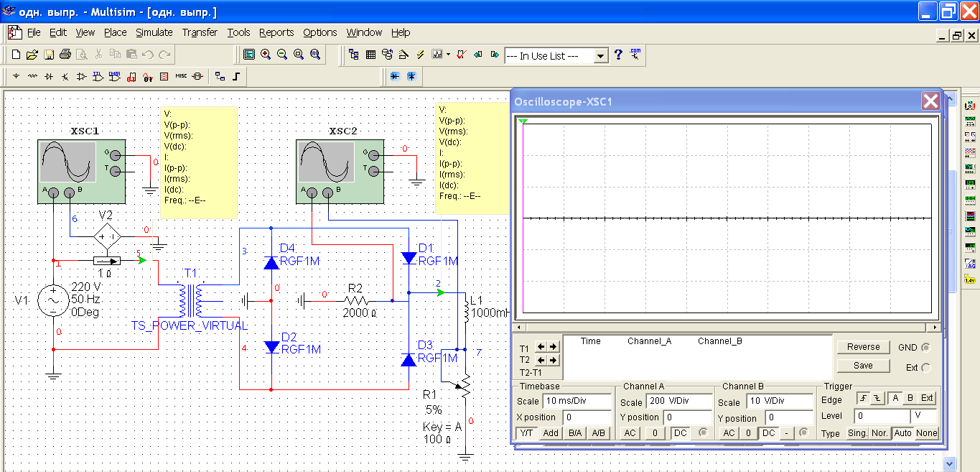Viewport: 980px width, 472px height.
Task: Click the Help question mark icon
Action: tap(618, 55)
